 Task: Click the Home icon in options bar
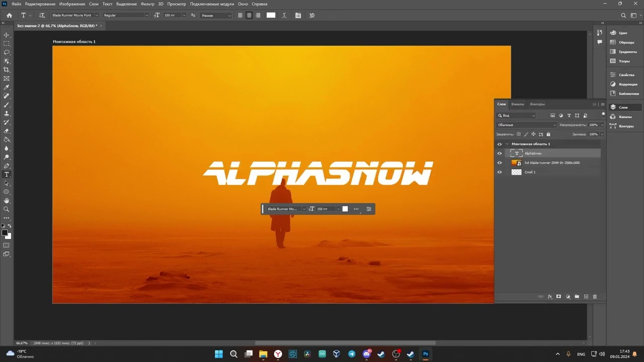pos(9,16)
